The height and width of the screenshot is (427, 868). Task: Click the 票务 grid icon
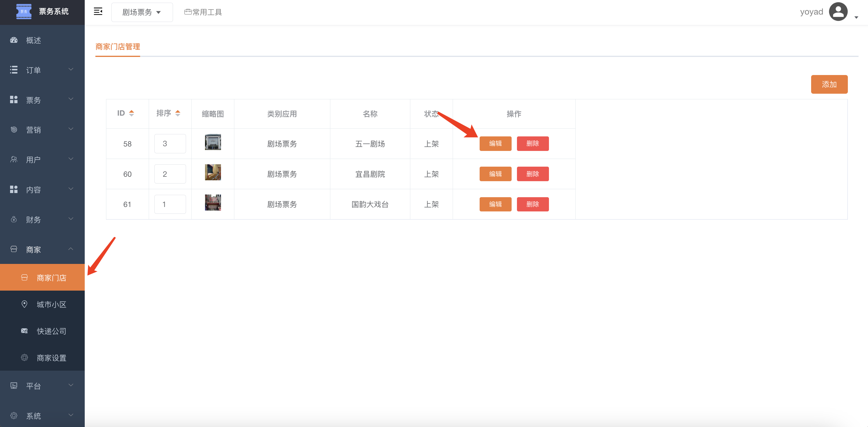14,100
